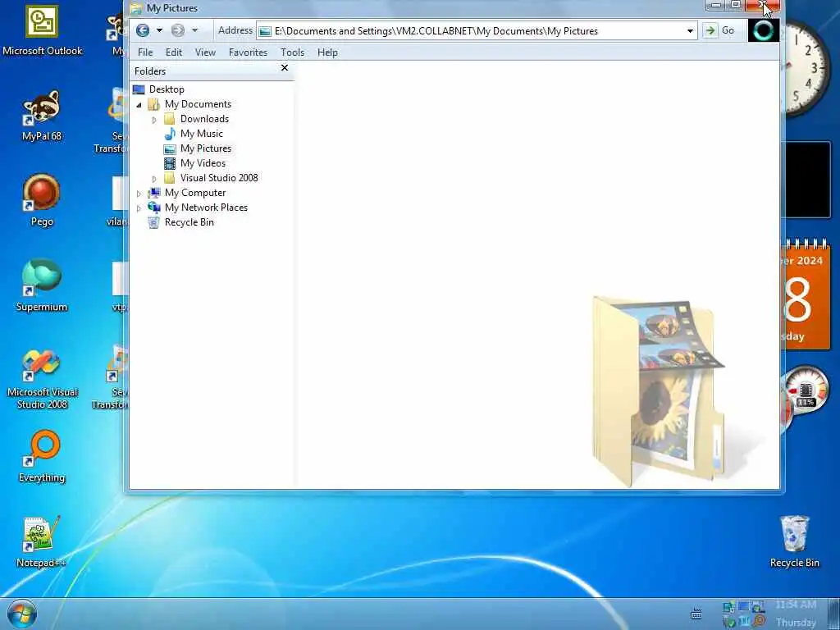Collapse the My Documents tree node

coord(139,104)
